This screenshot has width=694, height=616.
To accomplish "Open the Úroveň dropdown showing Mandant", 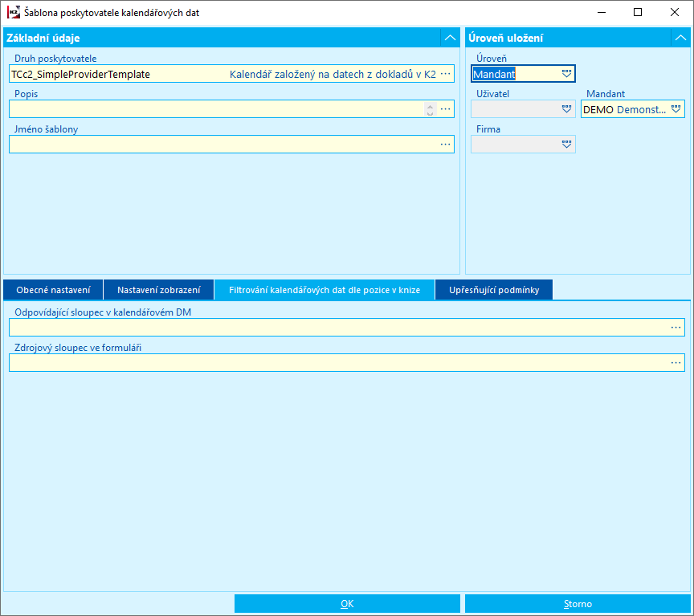I will coord(566,73).
